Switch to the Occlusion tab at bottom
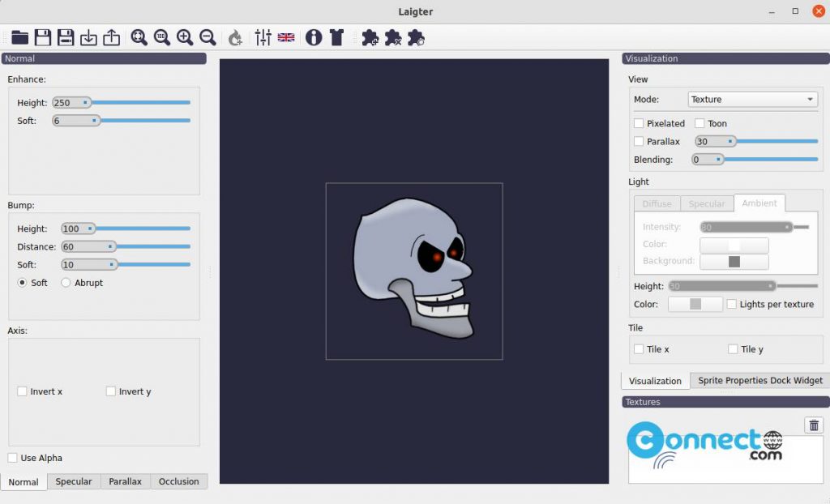Image resolution: width=830 pixels, height=504 pixels. coord(178,481)
